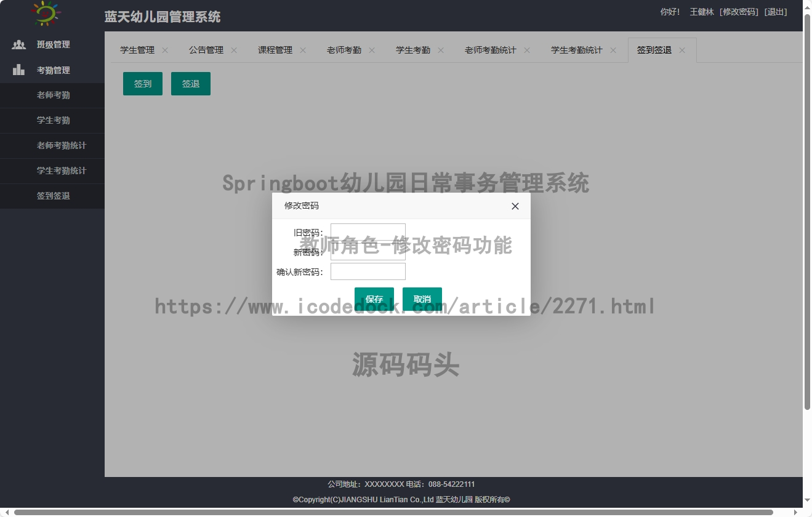This screenshot has width=812, height=517.
Task: Select the 签到签退 tab
Action: click(654, 50)
